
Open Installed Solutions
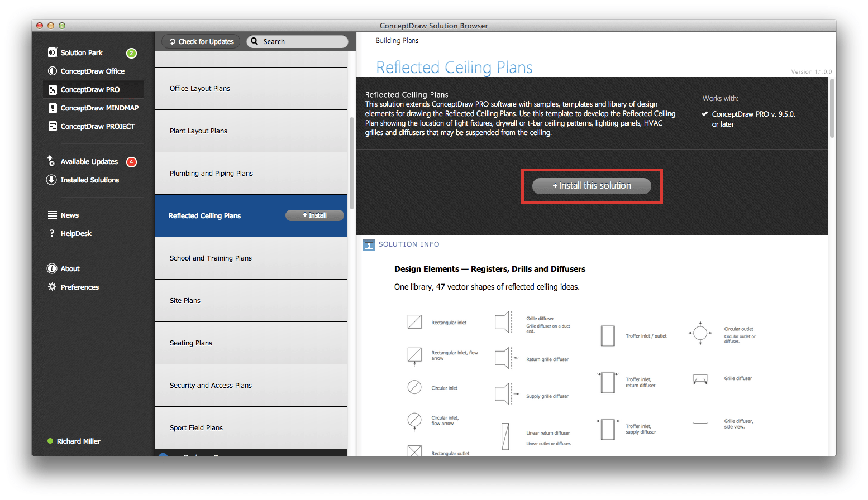coord(90,180)
